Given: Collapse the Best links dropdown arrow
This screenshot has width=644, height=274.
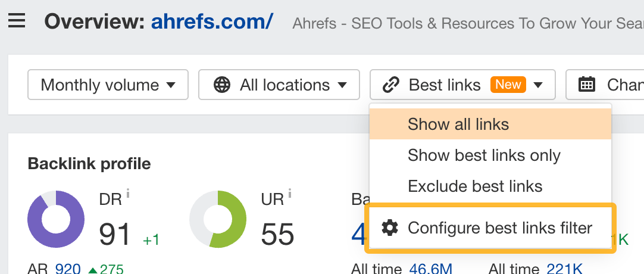Looking at the screenshot, I should coord(538,85).
